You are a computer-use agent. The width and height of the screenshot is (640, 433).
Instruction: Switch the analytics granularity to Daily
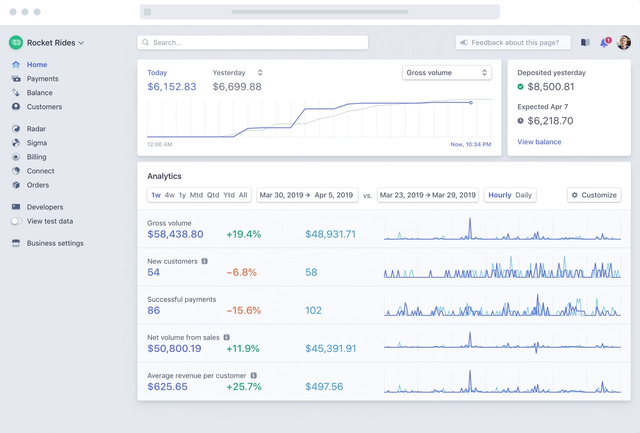[523, 195]
